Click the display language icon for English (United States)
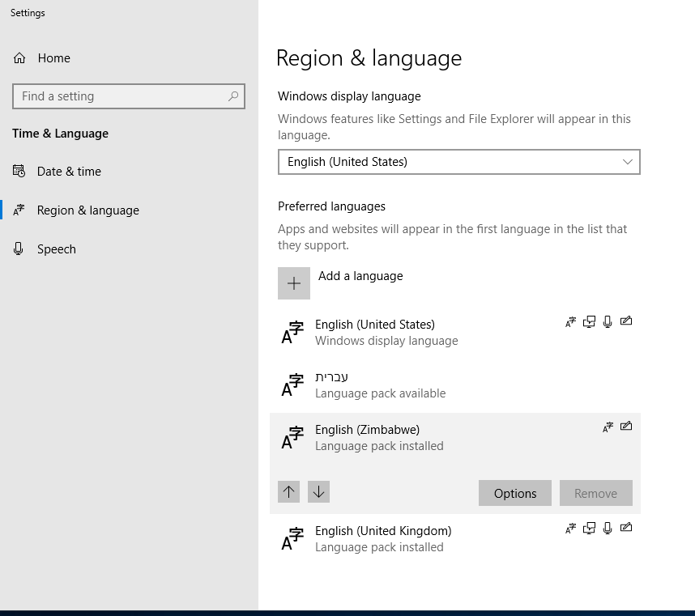Screen dimensions: 695x616 pos(589,321)
